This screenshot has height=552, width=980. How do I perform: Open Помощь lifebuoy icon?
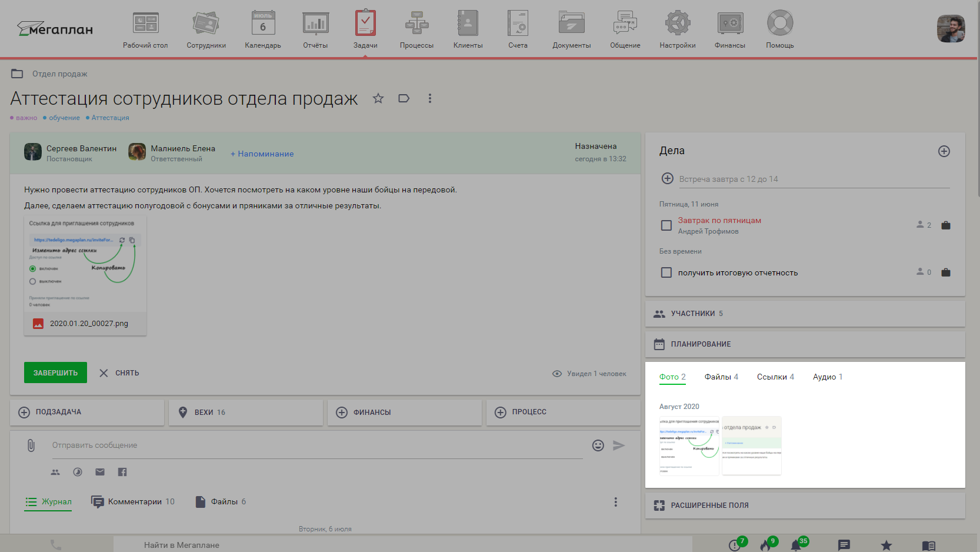tap(780, 24)
